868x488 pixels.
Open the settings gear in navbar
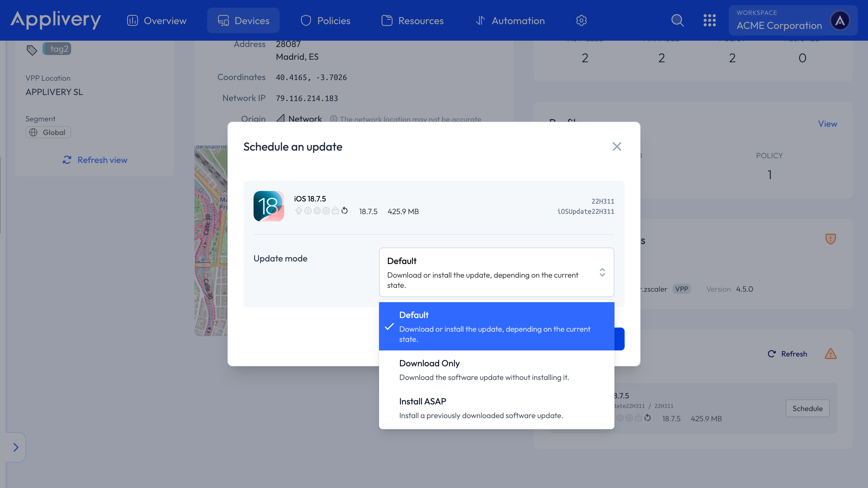pyautogui.click(x=581, y=20)
